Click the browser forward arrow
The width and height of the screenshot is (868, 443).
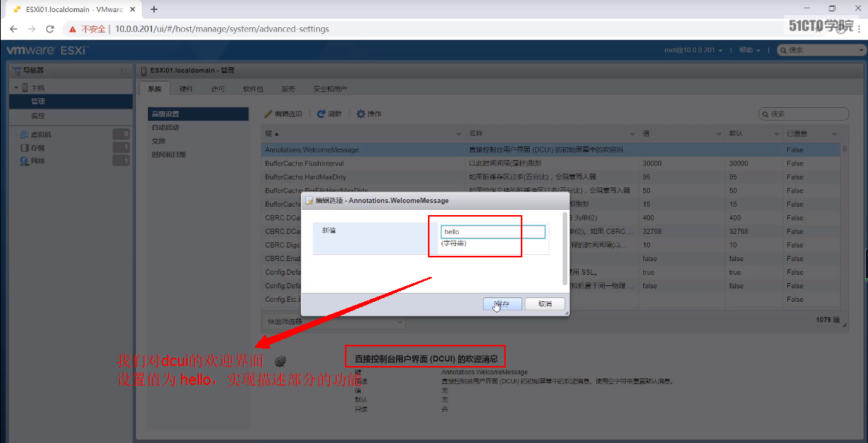click(32, 29)
